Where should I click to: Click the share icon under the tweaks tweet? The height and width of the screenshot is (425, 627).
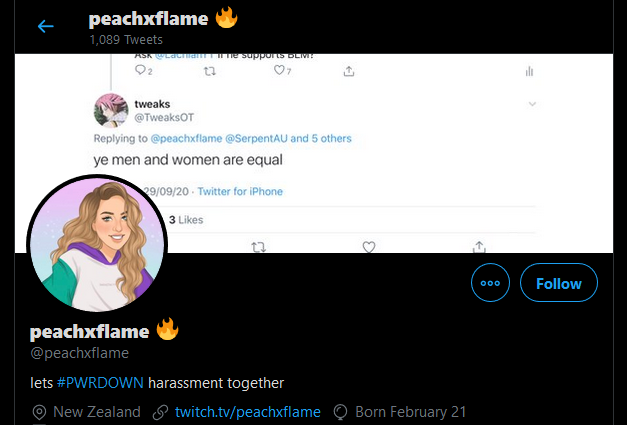pyautogui.click(x=480, y=246)
